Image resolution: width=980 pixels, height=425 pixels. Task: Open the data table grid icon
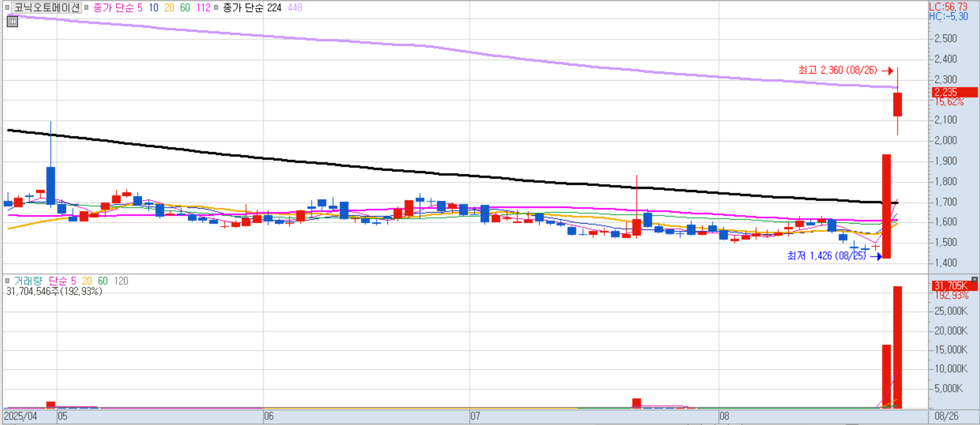click(x=12, y=22)
